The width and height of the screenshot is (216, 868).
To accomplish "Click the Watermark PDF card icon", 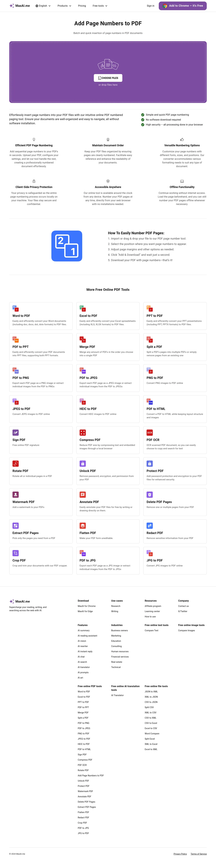I will pos(15,494).
